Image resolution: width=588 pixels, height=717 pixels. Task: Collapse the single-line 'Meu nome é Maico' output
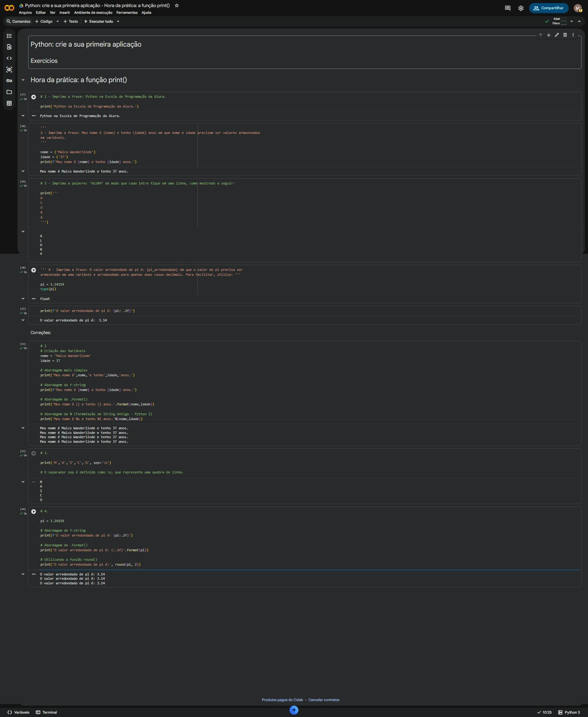[23, 172]
